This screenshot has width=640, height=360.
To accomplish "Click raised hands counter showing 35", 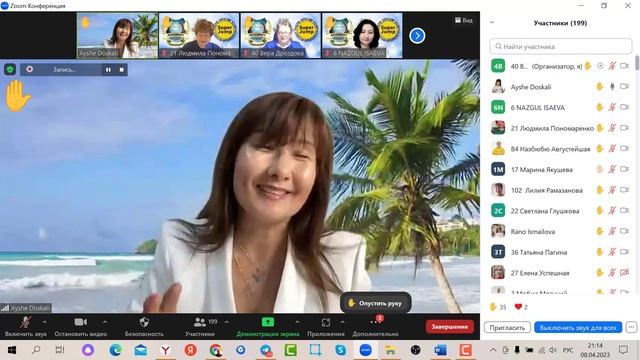I will [x=498, y=307].
